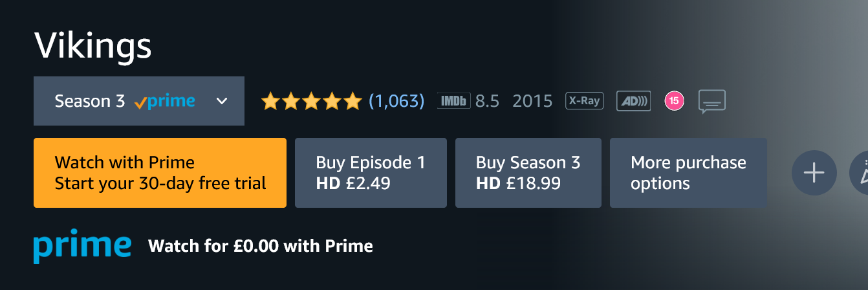Click the 8.5 IMDb score
The width and height of the screenshot is (868, 290).
pos(487,101)
